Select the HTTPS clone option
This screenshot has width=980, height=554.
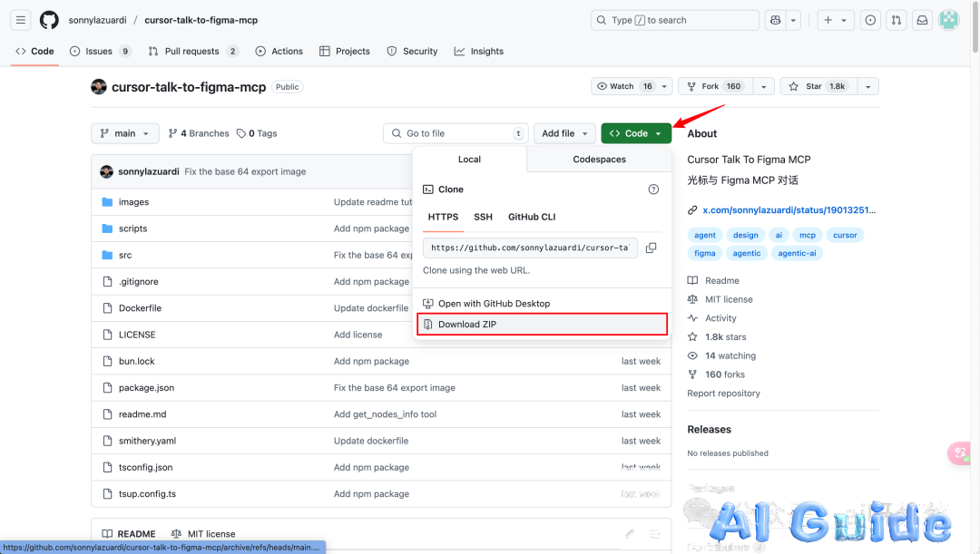pos(443,217)
